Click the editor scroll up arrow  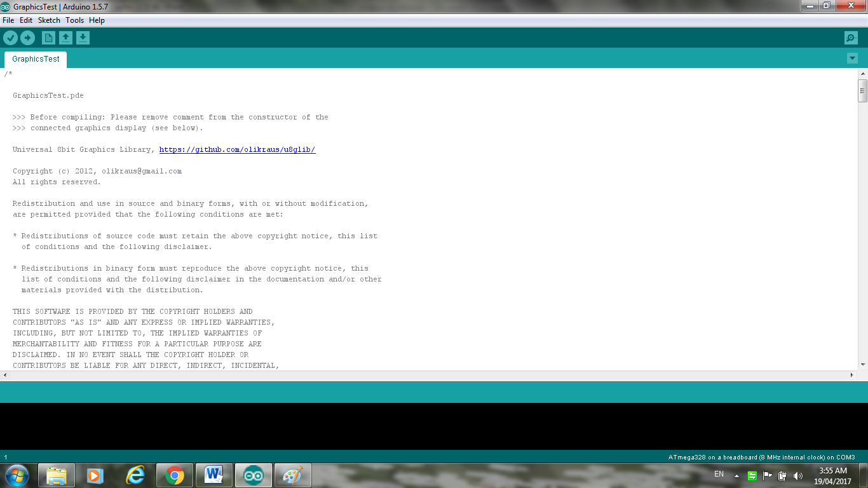862,73
